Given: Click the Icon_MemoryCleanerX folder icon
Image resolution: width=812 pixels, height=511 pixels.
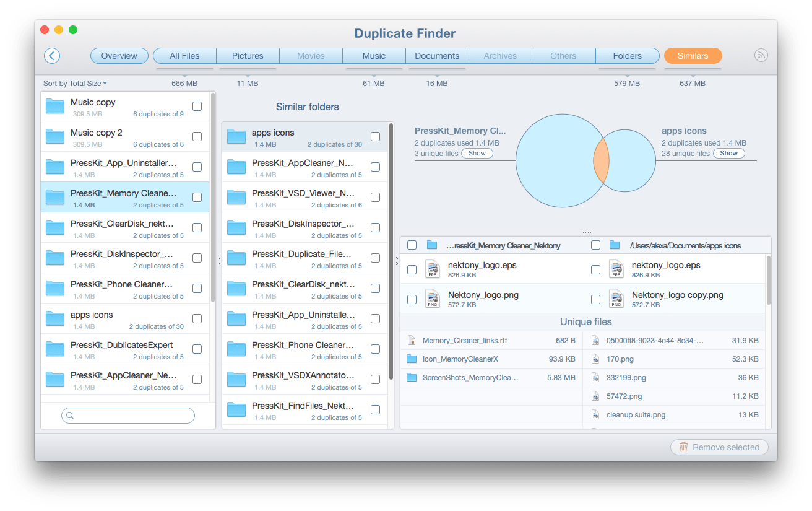Looking at the screenshot, I should [x=412, y=359].
